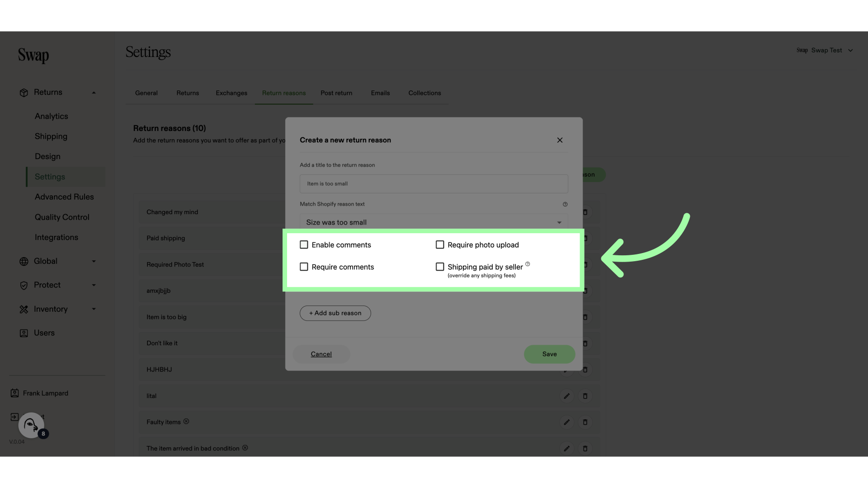Open Analytics in sidebar

tap(52, 116)
